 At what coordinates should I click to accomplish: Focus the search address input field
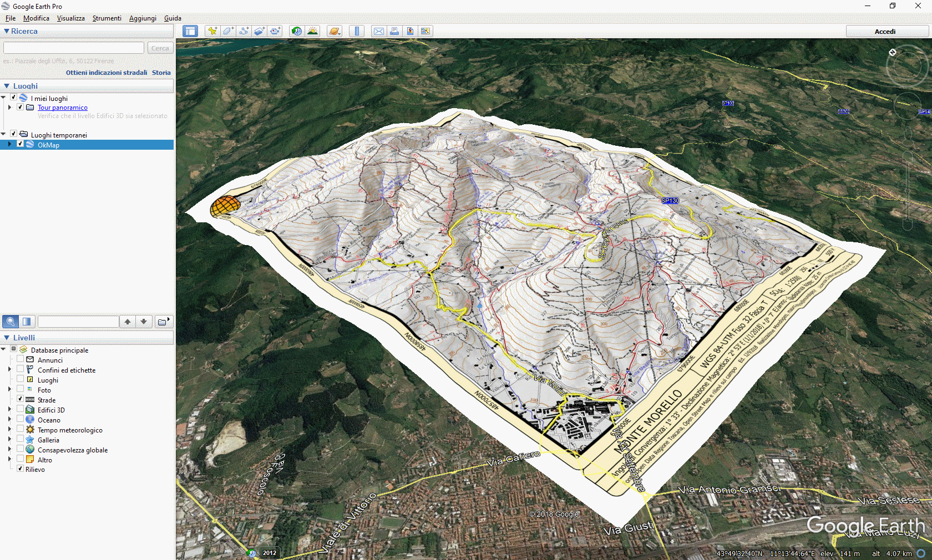(x=74, y=48)
